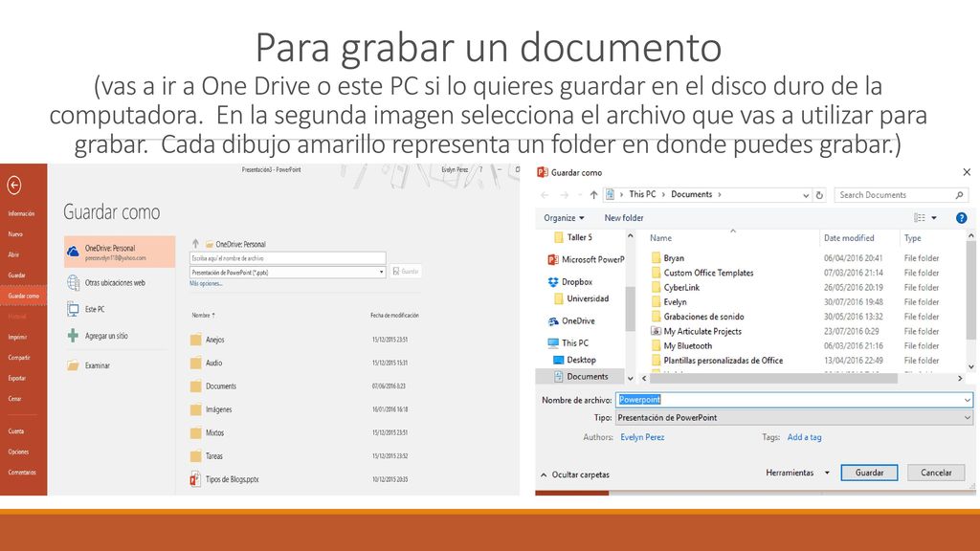Viewport: 980px width, 551px height.
Task: Open Examinar folder browse option
Action: [x=89, y=365]
